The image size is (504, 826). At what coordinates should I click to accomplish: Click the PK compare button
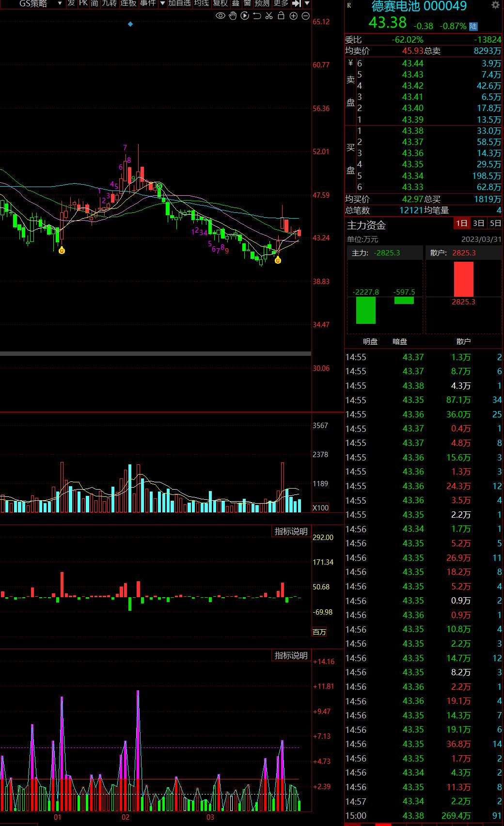[x=83, y=3]
